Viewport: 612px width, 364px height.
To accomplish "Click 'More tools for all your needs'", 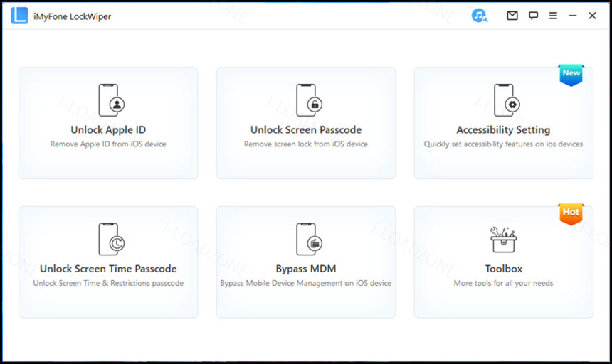I will [x=504, y=284].
